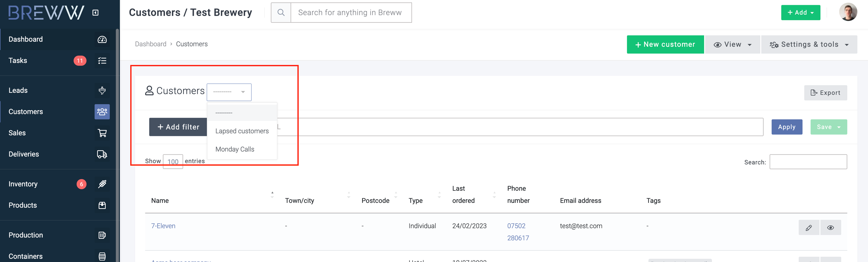Click the Customers people icon

click(x=102, y=112)
